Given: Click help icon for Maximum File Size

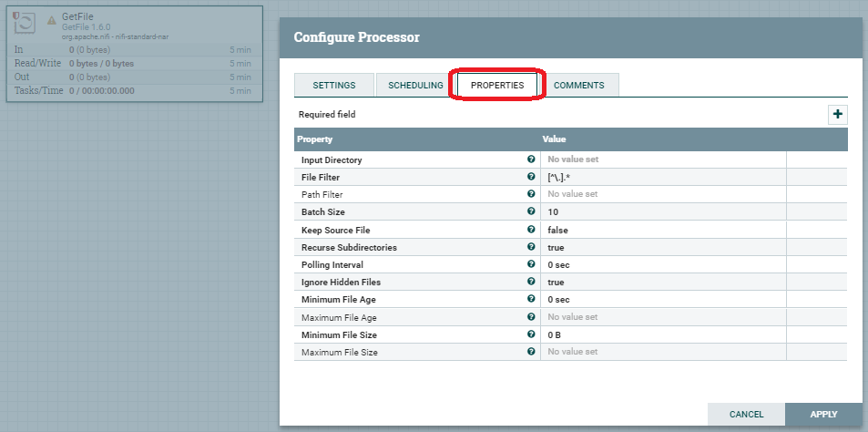Looking at the screenshot, I should 531,351.
